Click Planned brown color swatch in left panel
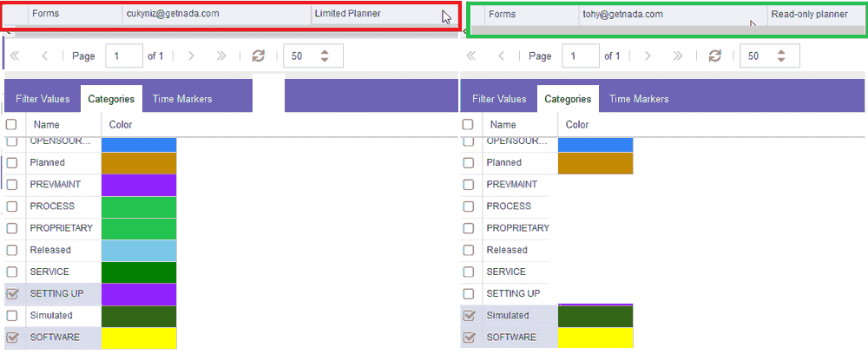Image resolution: width=868 pixels, height=354 pixels. coord(139,163)
